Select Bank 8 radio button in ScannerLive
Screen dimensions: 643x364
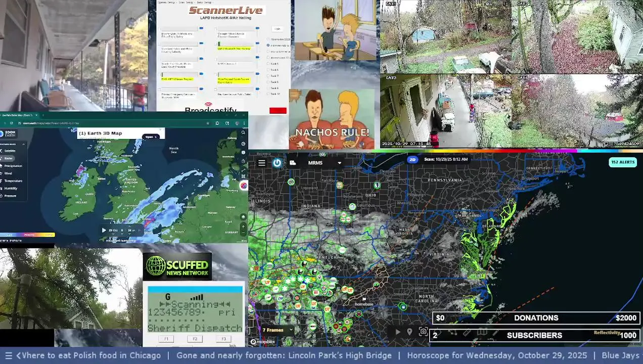[268, 82]
